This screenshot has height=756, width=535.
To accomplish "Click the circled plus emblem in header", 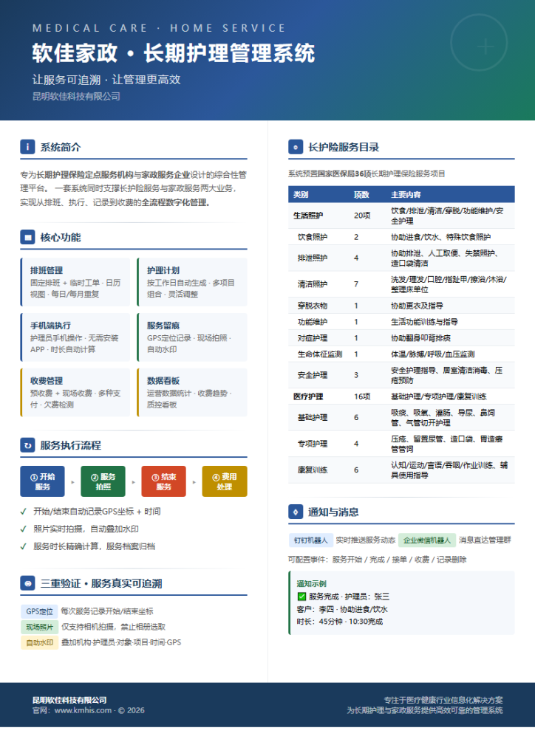I will [x=479, y=43].
